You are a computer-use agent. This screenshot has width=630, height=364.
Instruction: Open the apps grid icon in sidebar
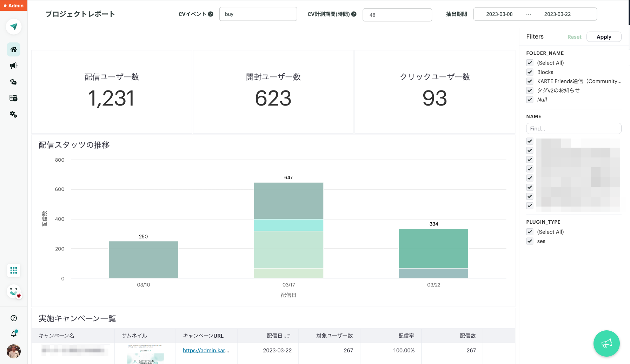(14, 270)
